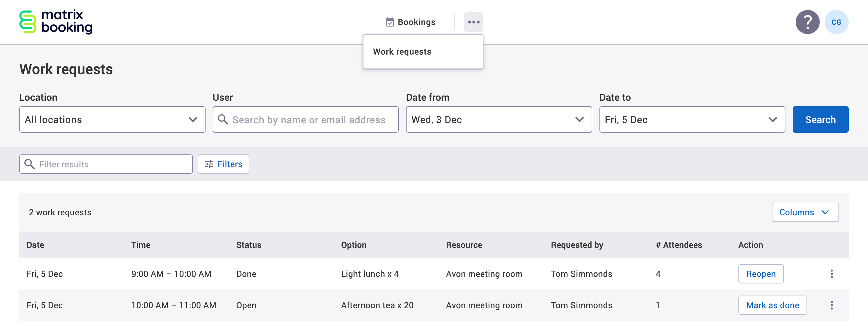Click the Matrix Booking logo
Image resolution: width=868 pixels, height=326 pixels.
pyautogui.click(x=55, y=22)
